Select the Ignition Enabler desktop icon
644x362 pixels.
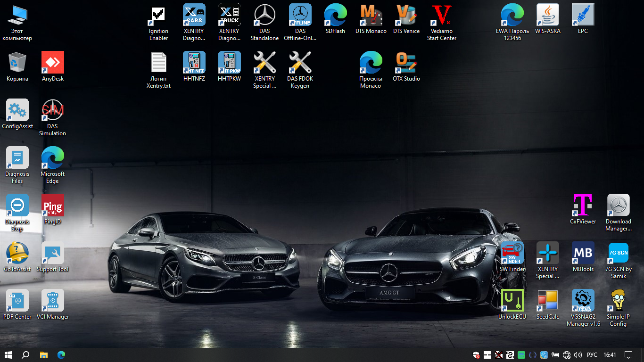point(158,16)
